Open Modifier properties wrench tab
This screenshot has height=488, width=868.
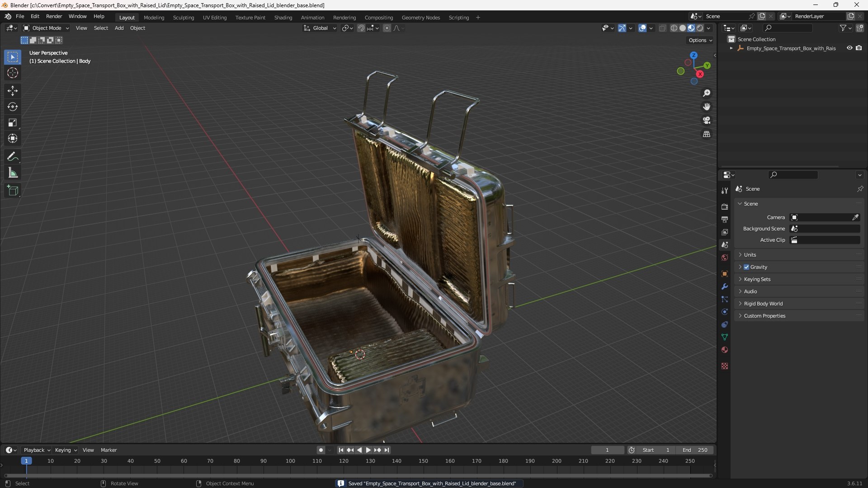(725, 286)
